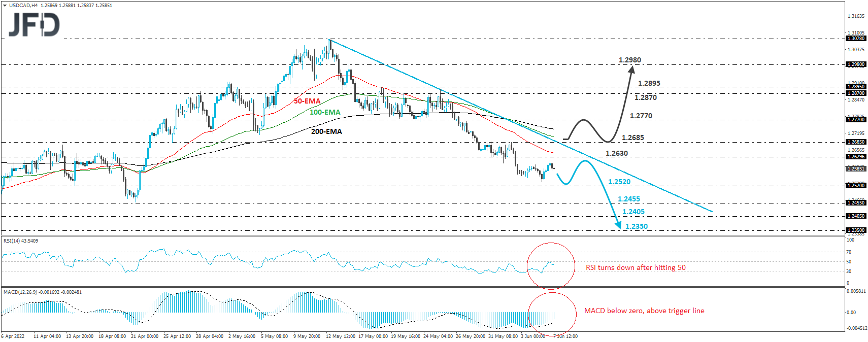Click the 31 May 08:00 time label
Screen dimensions: 868x342
click(503, 336)
